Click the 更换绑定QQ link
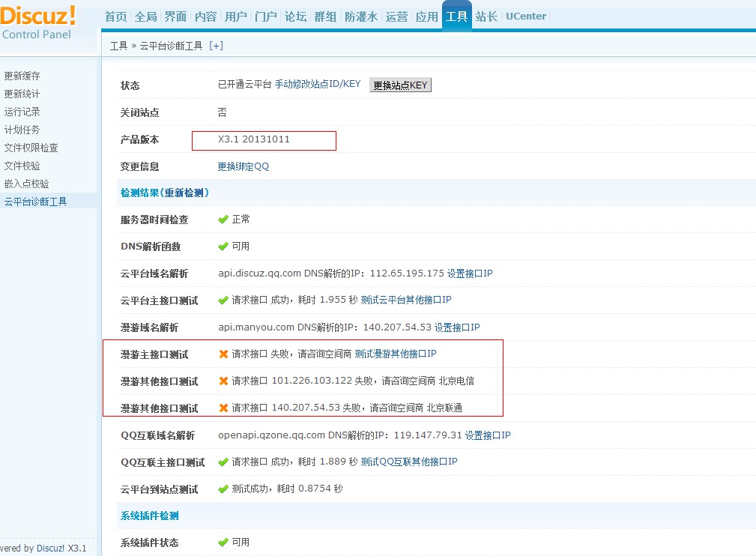The image size is (756, 556). 243,166
